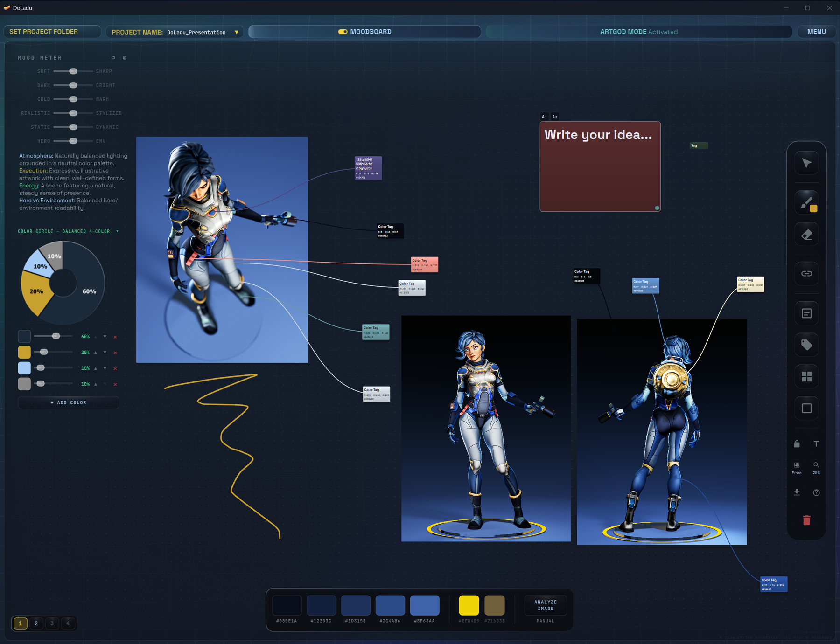Activate the link connector tool
Screen dimensions: 840x644
pyautogui.click(x=806, y=274)
